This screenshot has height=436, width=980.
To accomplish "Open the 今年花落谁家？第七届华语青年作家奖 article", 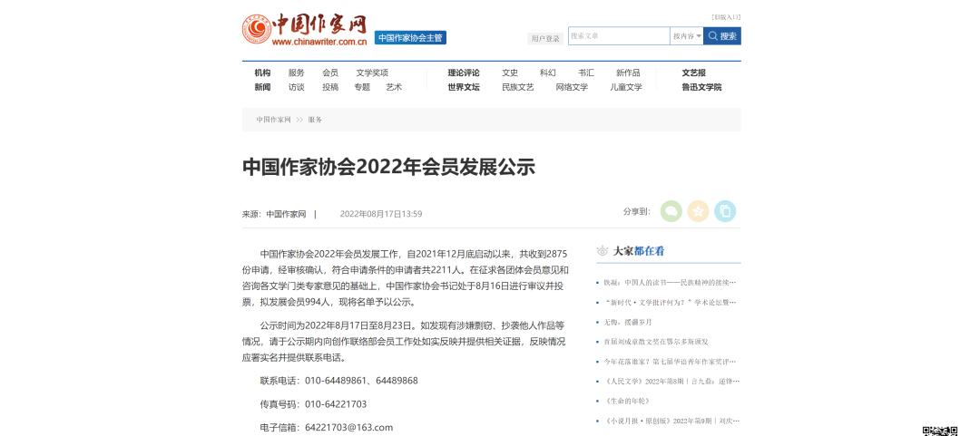I will [x=670, y=361].
